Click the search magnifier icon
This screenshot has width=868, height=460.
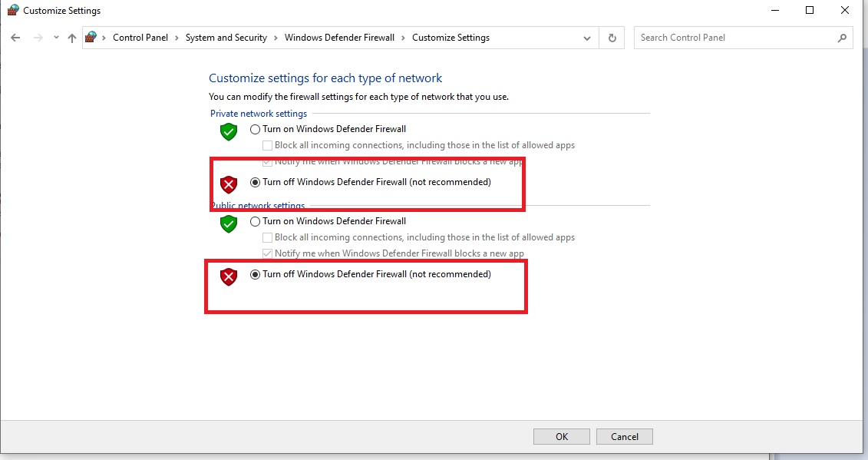(842, 38)
